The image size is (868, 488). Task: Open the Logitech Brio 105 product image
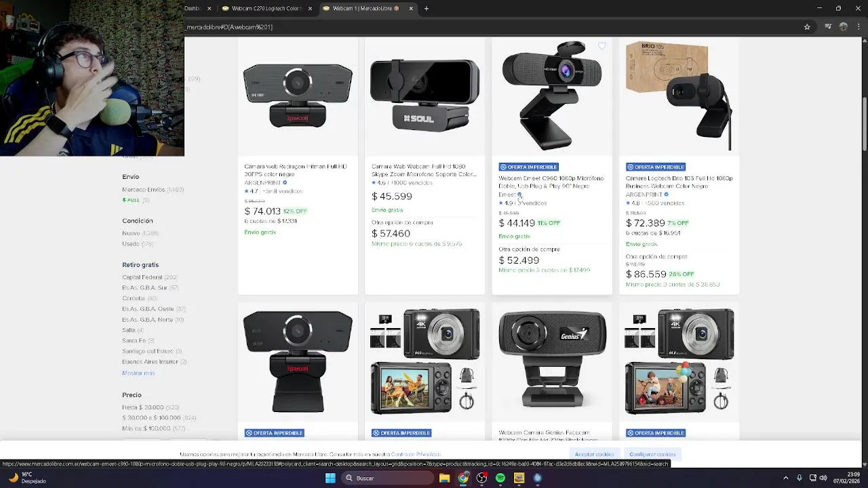(679, 96)
